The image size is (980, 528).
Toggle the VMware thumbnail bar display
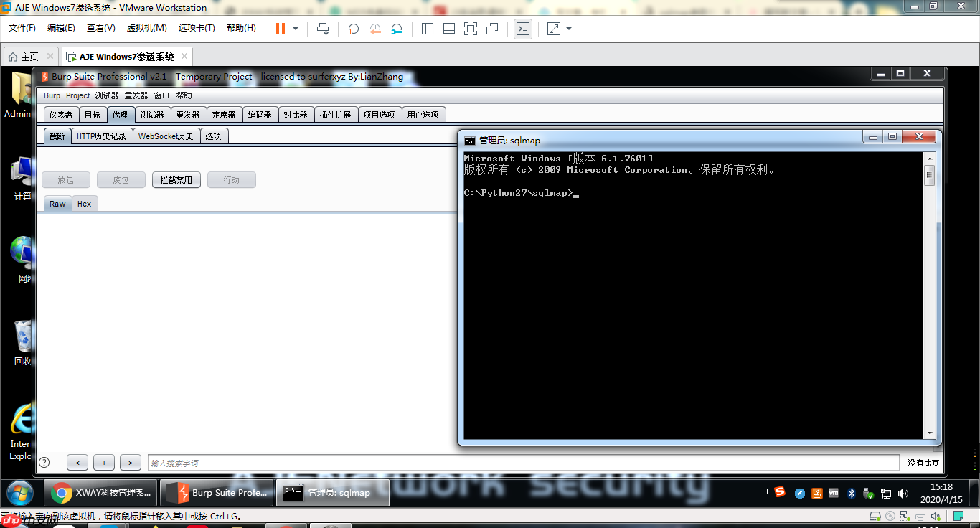[448, 29]
